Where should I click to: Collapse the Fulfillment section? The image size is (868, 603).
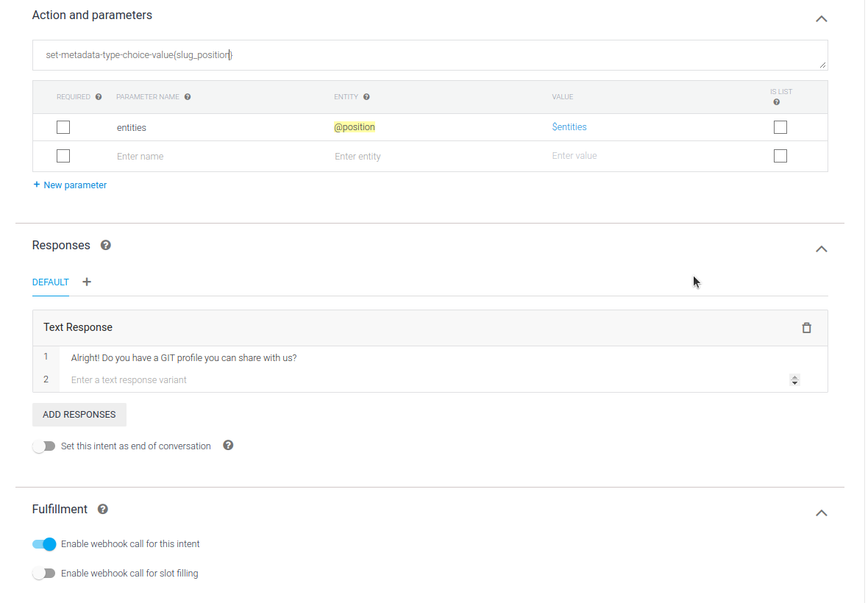(822, 513)
